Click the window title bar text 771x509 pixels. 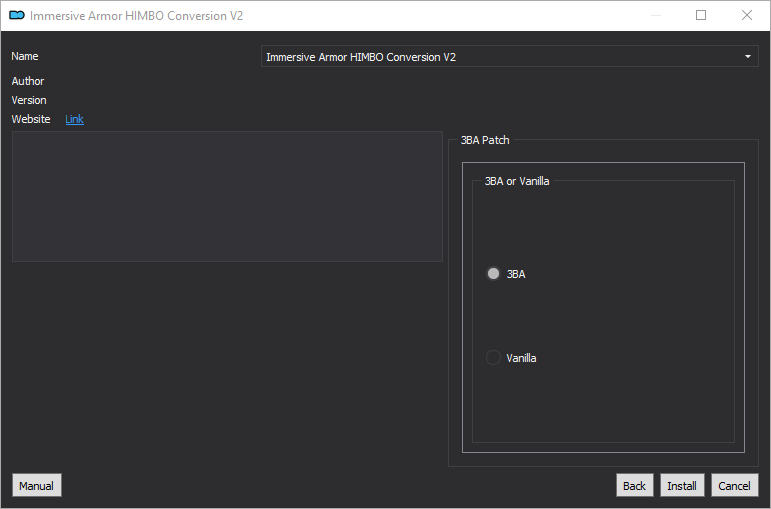click(x=136, y=16)
